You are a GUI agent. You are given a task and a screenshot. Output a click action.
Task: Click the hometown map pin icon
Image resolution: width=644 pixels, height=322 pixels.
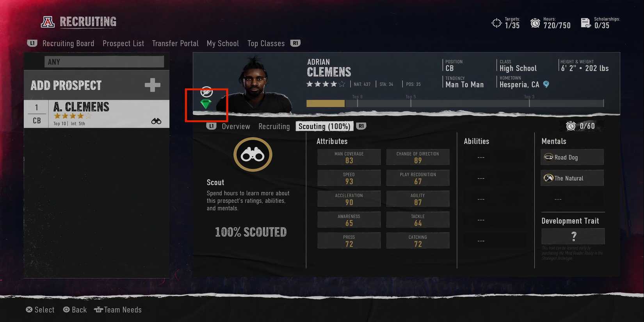click(x=546, y=84)
